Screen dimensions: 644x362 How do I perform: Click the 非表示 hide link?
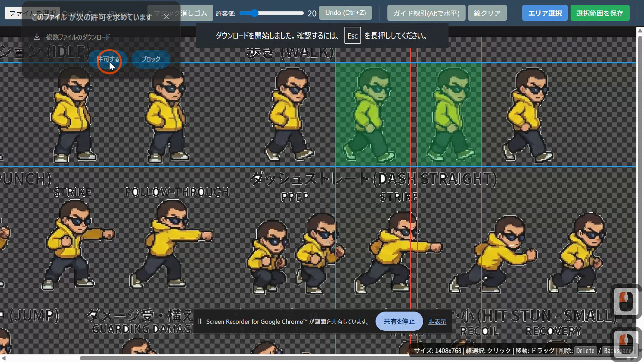point(437,321)
